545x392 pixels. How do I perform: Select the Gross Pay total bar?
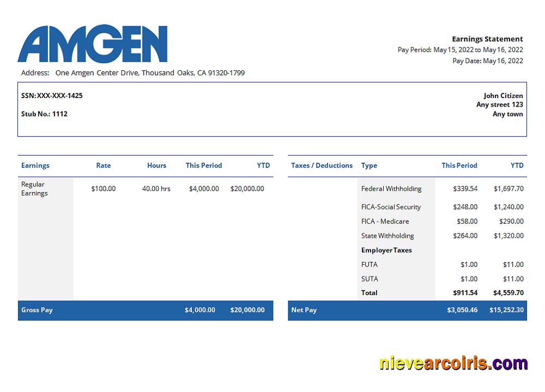38,310
